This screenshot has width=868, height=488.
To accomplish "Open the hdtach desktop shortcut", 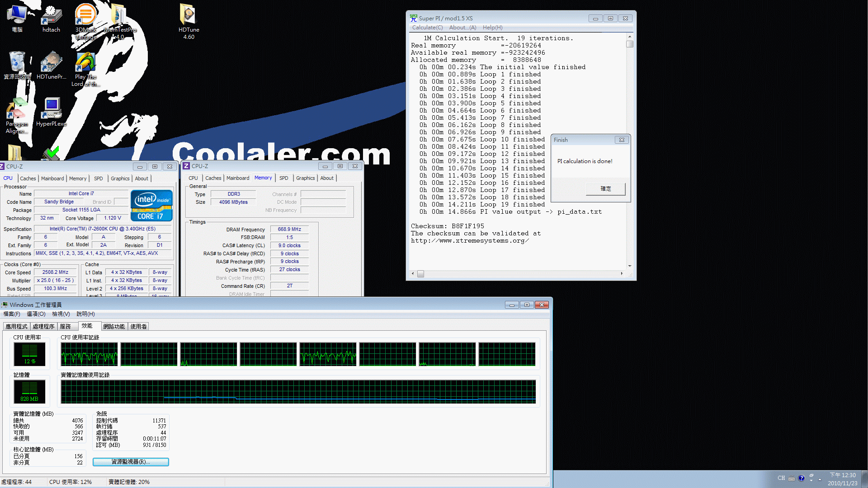I will point(51,18).
